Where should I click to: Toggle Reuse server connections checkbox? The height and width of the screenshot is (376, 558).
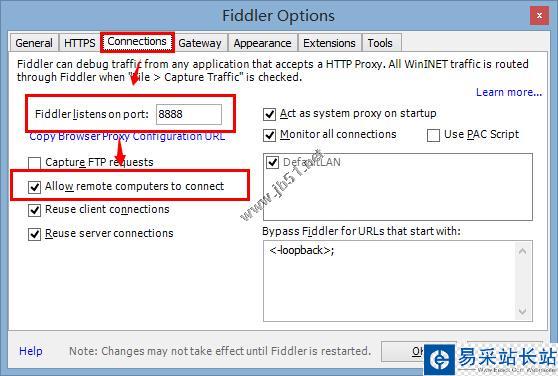pyautogui.click(x=35, y=234)
